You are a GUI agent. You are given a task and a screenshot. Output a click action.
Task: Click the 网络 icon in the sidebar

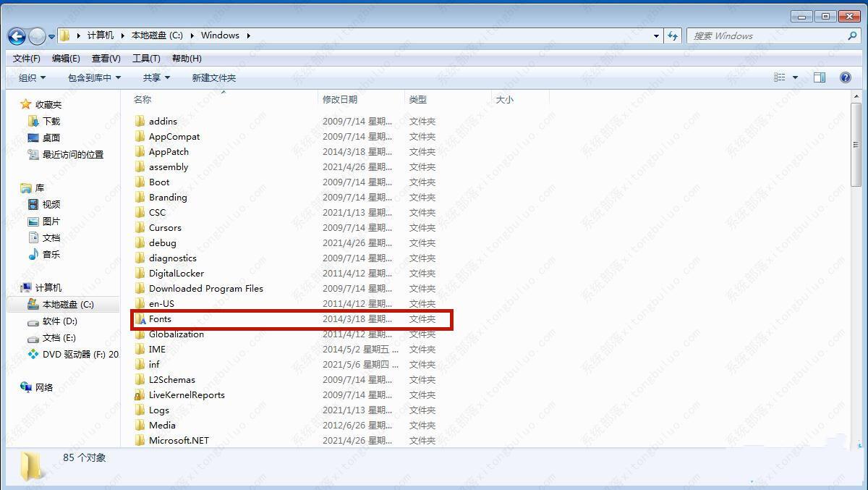click(x=42, y=387)
